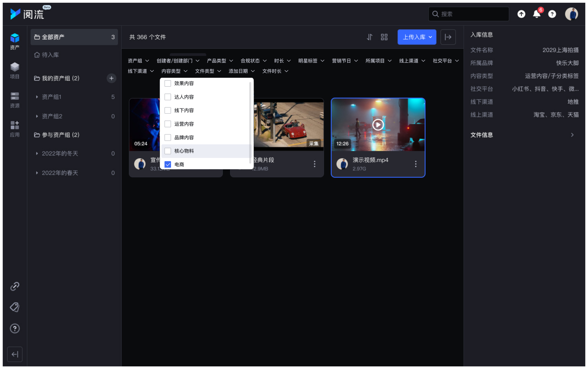Open notifications bell with 6 badge
The width and height of the screenshot is (588, 369).
pos(537,14)
